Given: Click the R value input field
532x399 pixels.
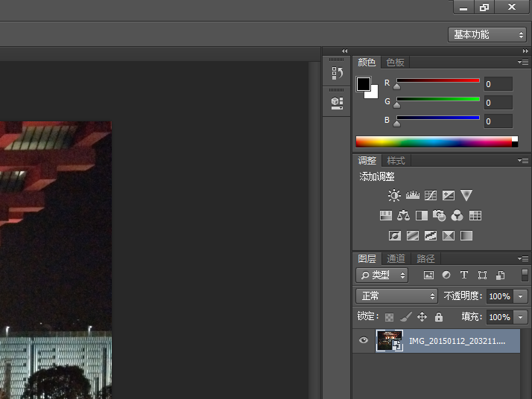Looking at the screenshot, I should pyautogui.click(x=498, y=84).
